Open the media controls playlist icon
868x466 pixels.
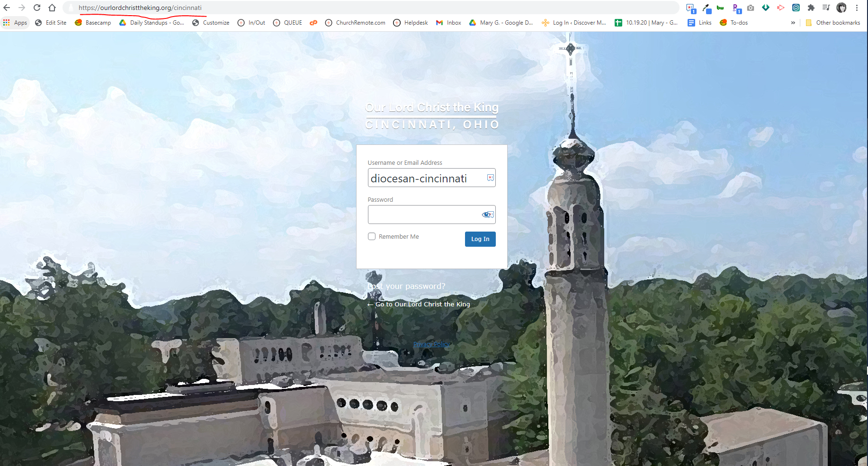(x=826, y=8)
